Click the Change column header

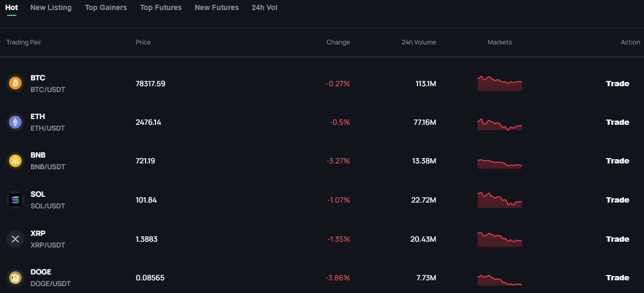(x=338, y=42)
